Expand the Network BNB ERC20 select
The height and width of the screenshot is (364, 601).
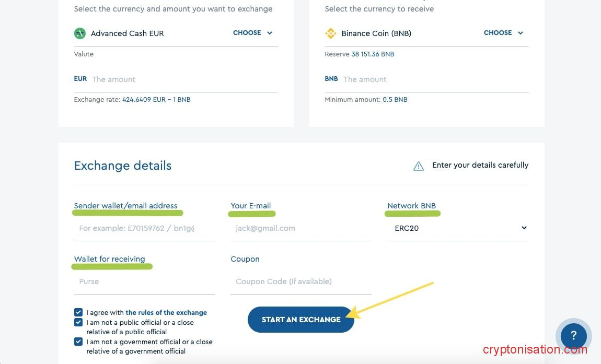point(457,228)
